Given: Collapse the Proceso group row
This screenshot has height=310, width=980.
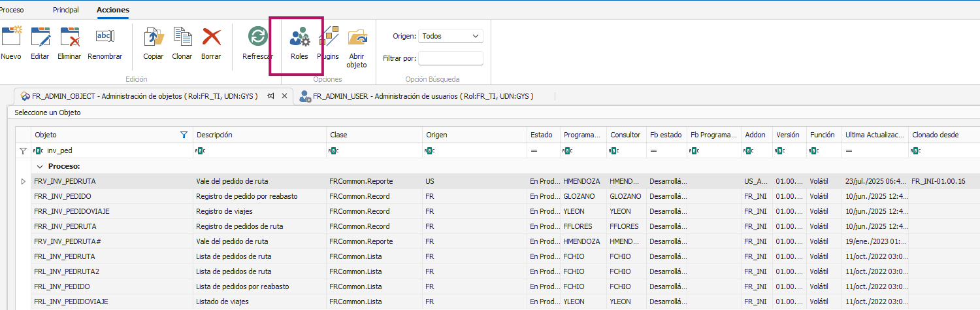Looking at the screenshot, I should [40, 166].
